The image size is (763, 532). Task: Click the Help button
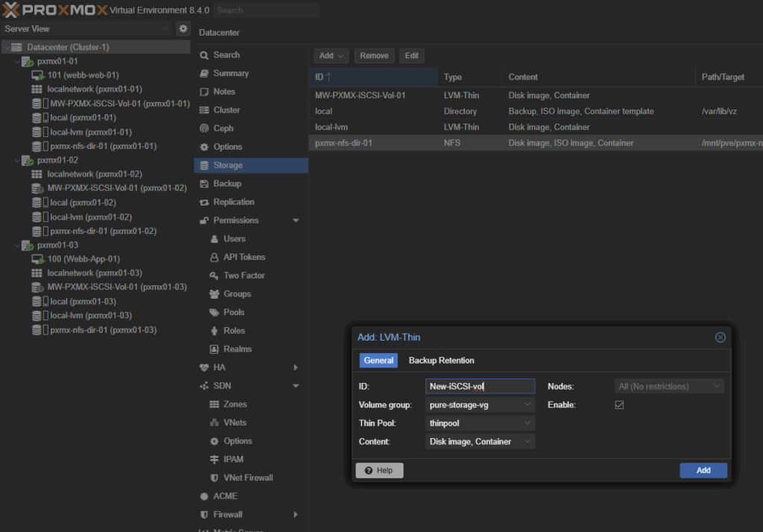click(379, 471)
